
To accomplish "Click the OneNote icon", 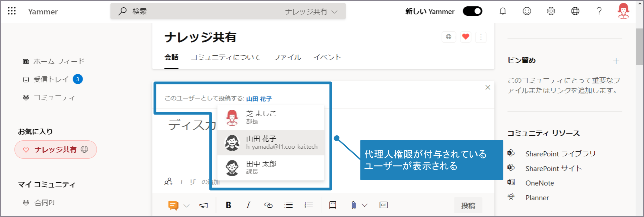I will pyautogui.click(x=511, y=182).
